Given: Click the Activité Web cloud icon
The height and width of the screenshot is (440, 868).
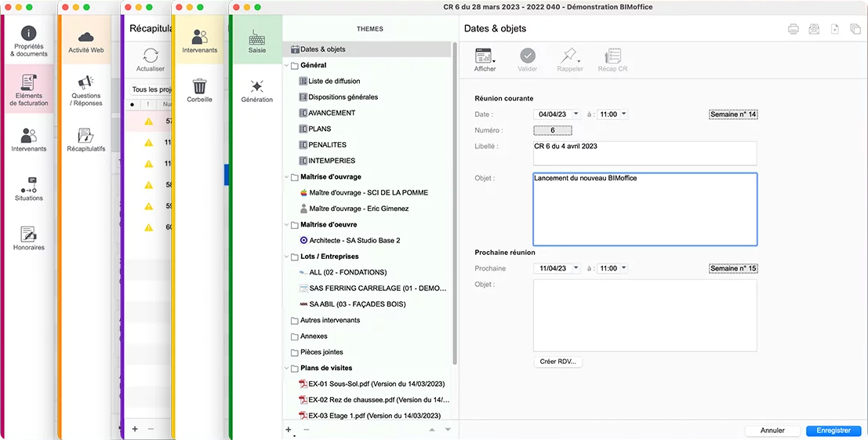Looking at the screenshot, I should tap(86, 37).
